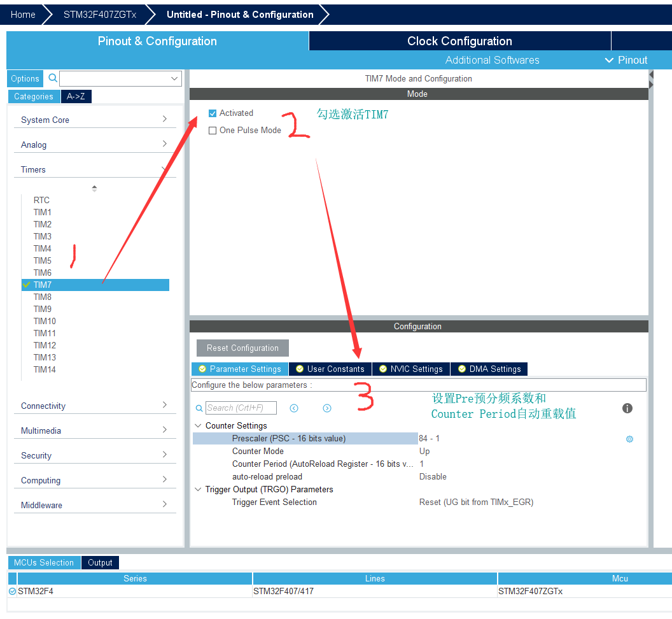Go to previous search result arrow

[293, 408]
